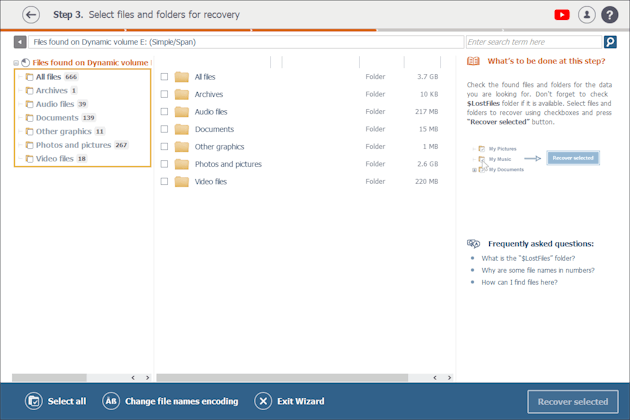The width and height of the screenshot is (630, 420).
Task: Open 'How can I find files here?' link
Action: [x=520, y=283]
